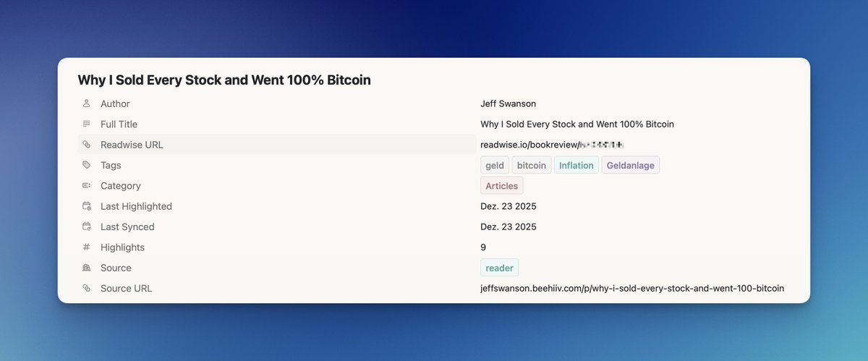868x361 pixels.
Task: Click the link icon beside Source URL
Action: point(87,288)
